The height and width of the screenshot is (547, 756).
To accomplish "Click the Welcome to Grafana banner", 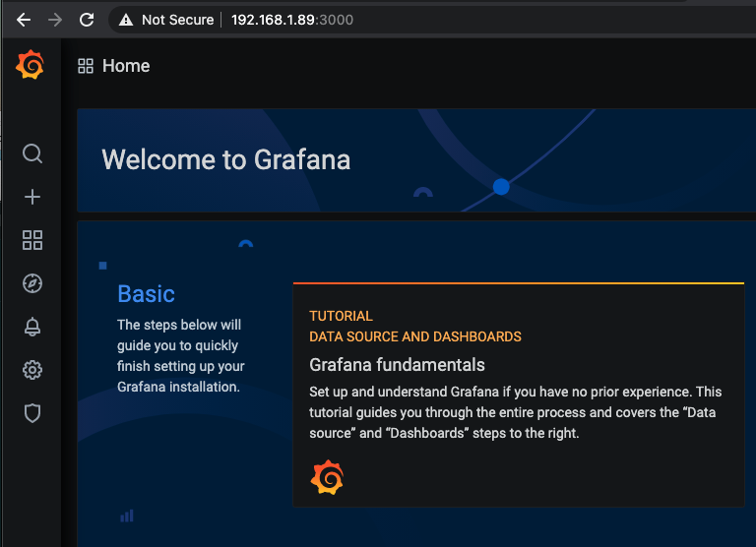I will point(226,159).
